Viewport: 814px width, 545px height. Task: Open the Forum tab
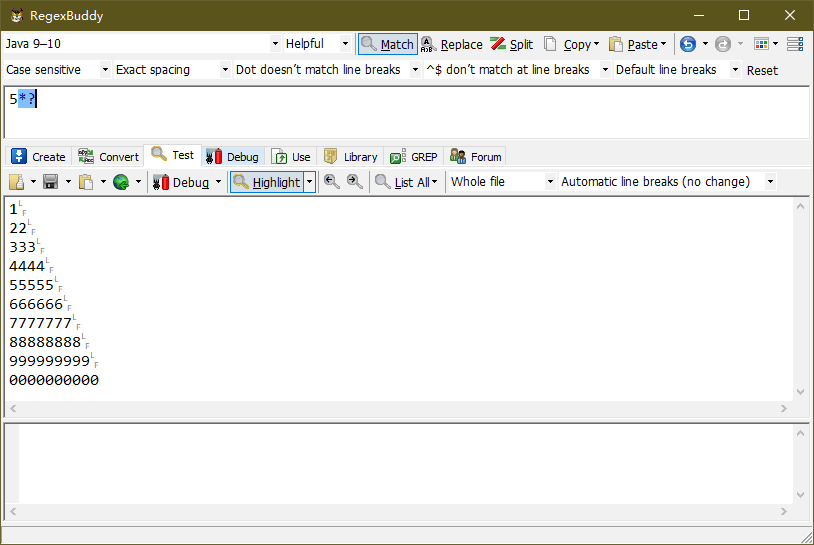pyautogui.click(x=476, y=156)
